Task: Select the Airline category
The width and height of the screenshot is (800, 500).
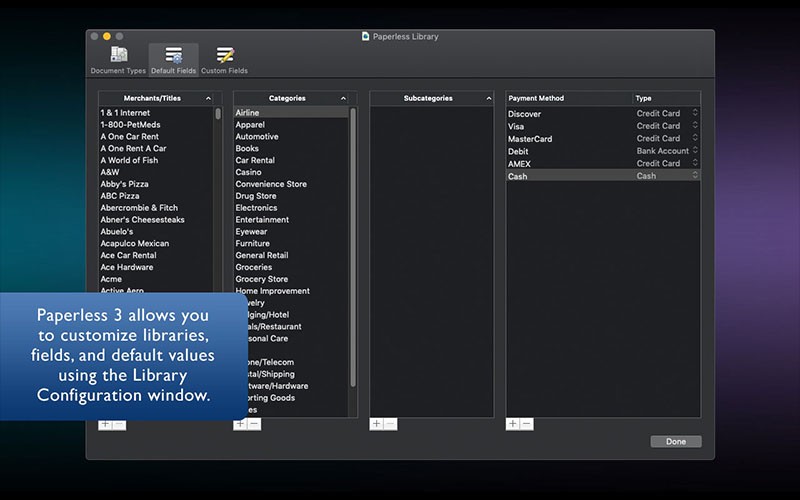Action: 291,113
